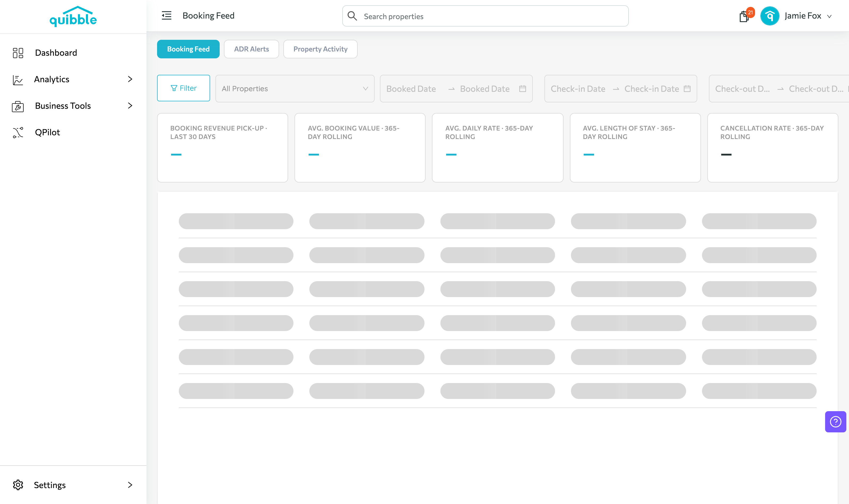Set the Booked Date start field
849x504 pixels.
pyautogui.click(x=411, y=89)
